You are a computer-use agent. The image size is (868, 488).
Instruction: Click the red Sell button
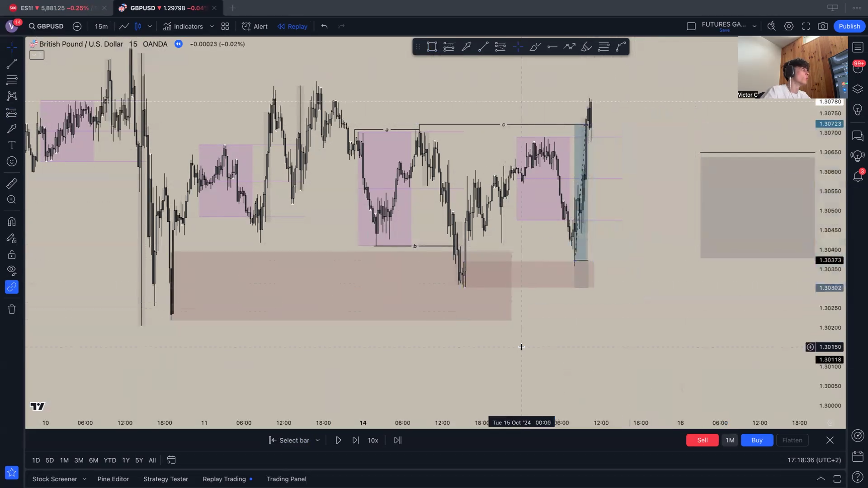pos(702,440)
